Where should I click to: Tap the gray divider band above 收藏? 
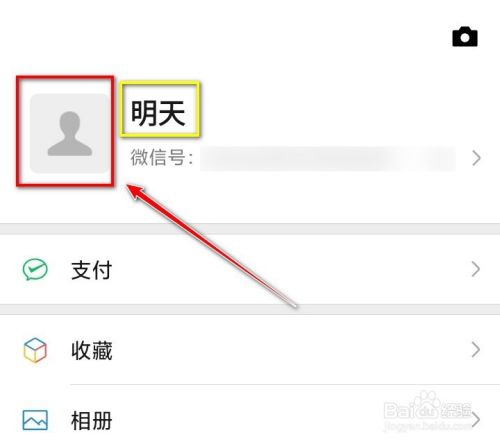250,310
